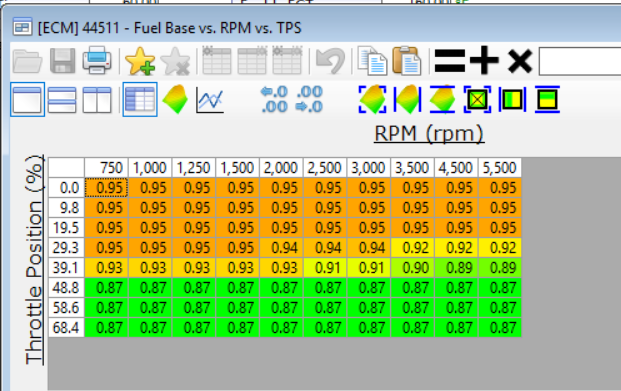Click the first grayed table compare icon

tap(217, 61)
